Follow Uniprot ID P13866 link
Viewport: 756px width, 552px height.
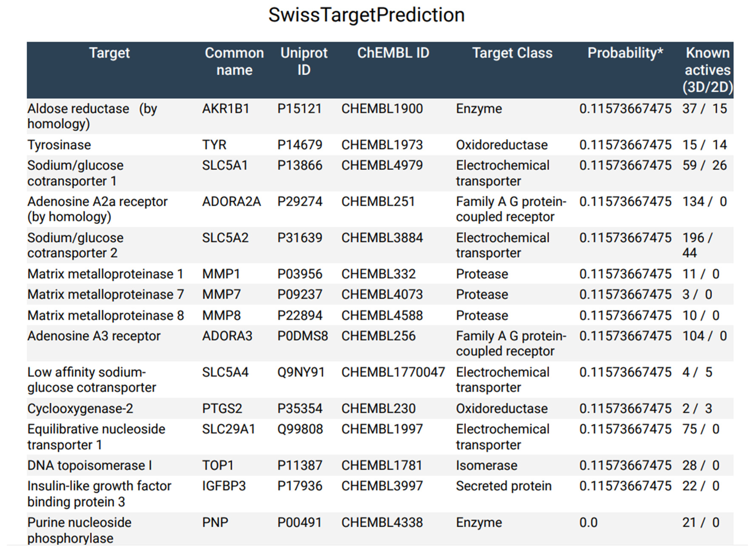(300, 165)
